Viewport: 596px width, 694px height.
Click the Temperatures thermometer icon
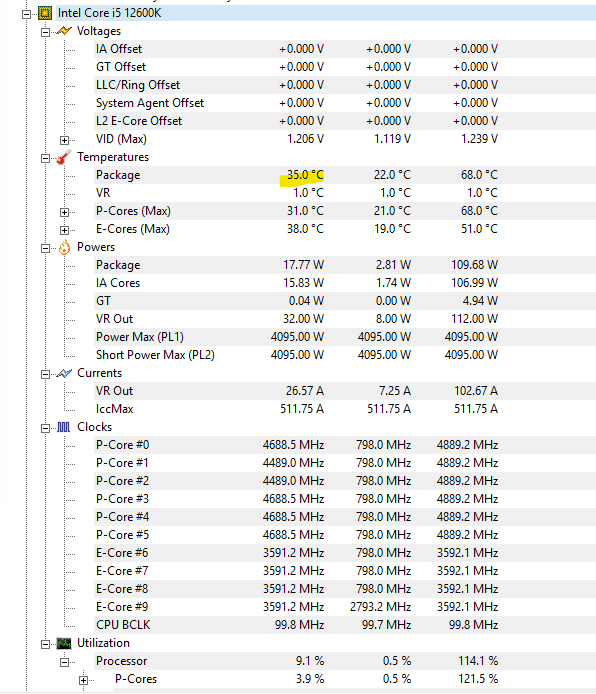point(64,157)
